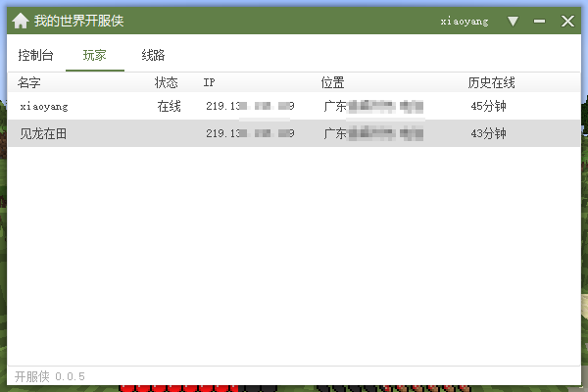Viewport: 588px width, 392px height.
Task: Sort by the 名字 column header
Action: (x=28, y=82)
